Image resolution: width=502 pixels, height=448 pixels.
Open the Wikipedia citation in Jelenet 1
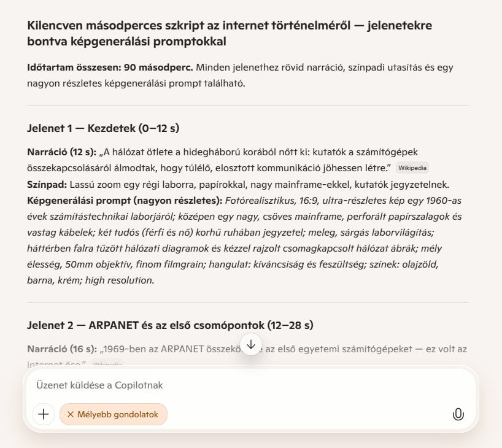(412, 168)
